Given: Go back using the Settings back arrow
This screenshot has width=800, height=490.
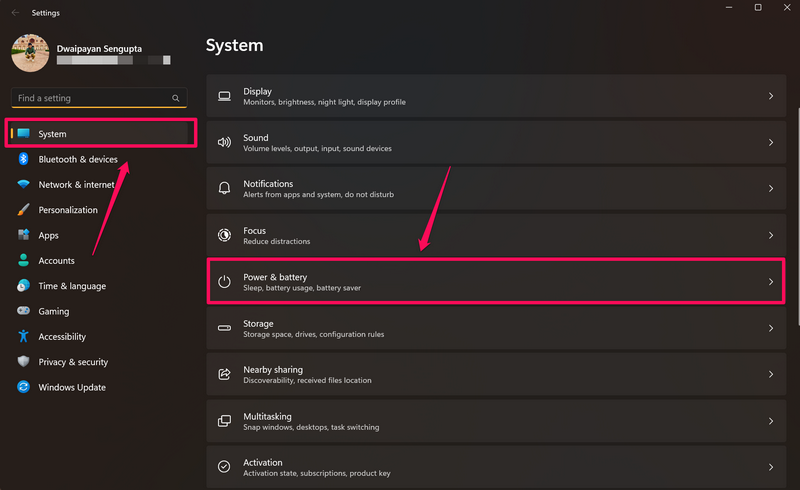Looking at the screenshot, I should pos(14,13).
